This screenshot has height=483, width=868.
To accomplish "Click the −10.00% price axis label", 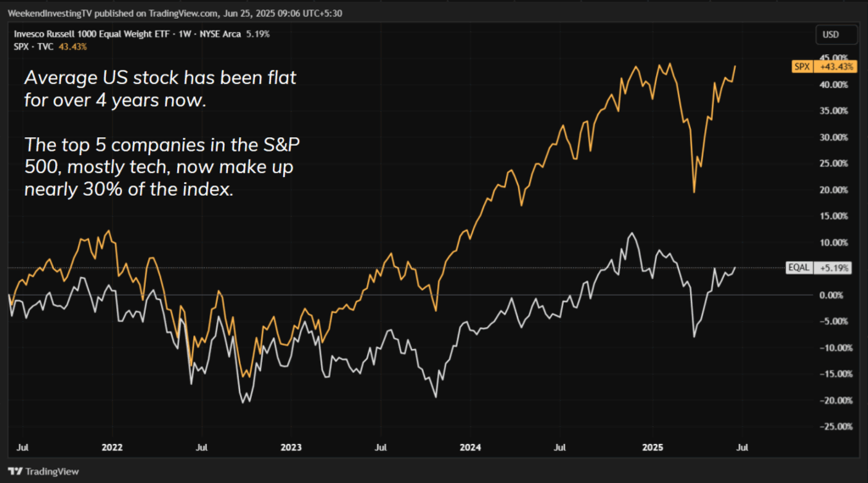I will 836,347.
